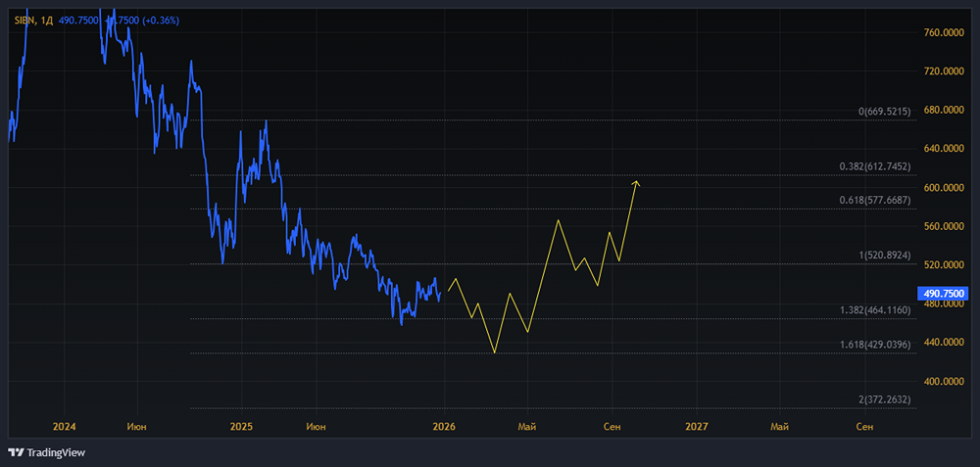The width and height of the screenshot is (980, 467).
Task: Select the 2026 time axis marker
Action: pyautogui.click(x=444, y=427)
